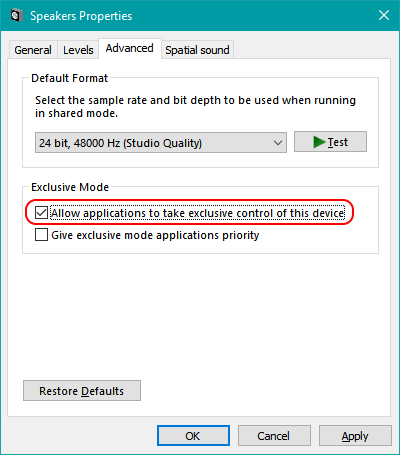The height and width of the screenshot is (455, 400).
Task: Open the Levels tab
Action: coord(78,50)
